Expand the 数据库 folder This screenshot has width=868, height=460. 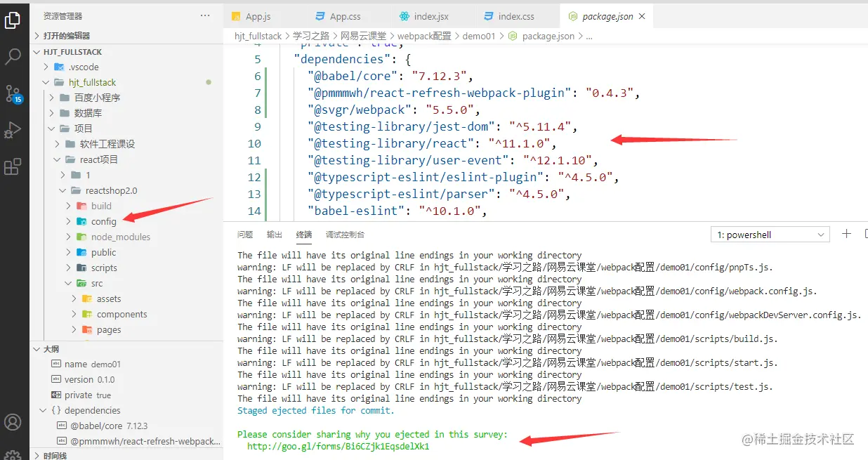click(127, 113)
